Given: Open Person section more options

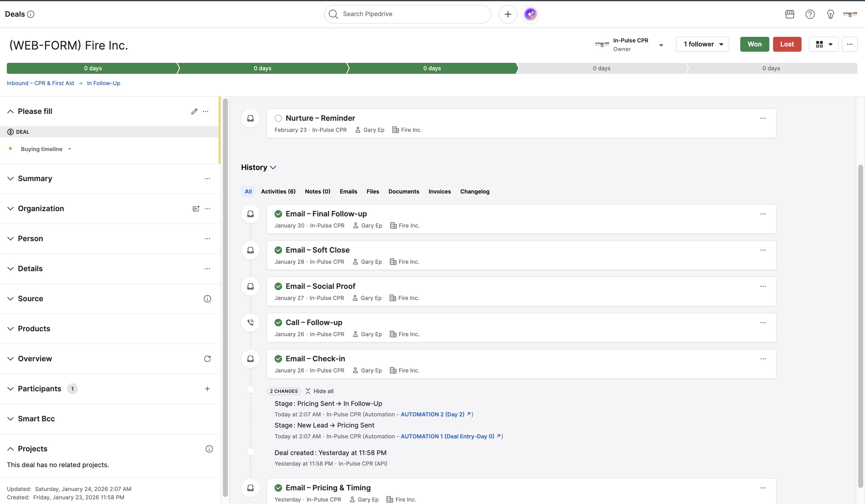Looking at the screenshot, I should click(207, 239).
